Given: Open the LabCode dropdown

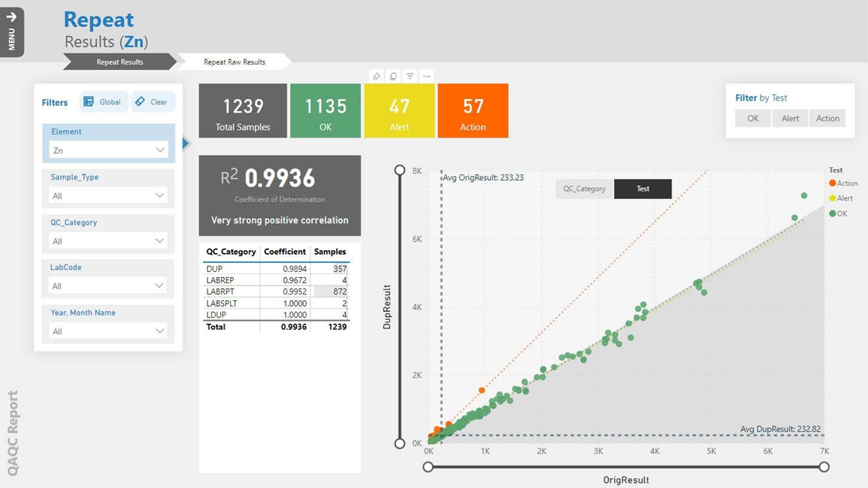Looking at the screenshot, I should (x=107, y=286).
